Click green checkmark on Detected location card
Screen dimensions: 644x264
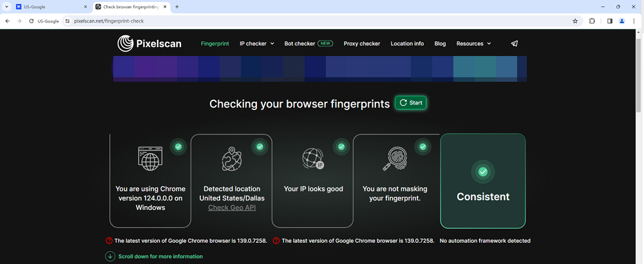[x=260, y=147]
